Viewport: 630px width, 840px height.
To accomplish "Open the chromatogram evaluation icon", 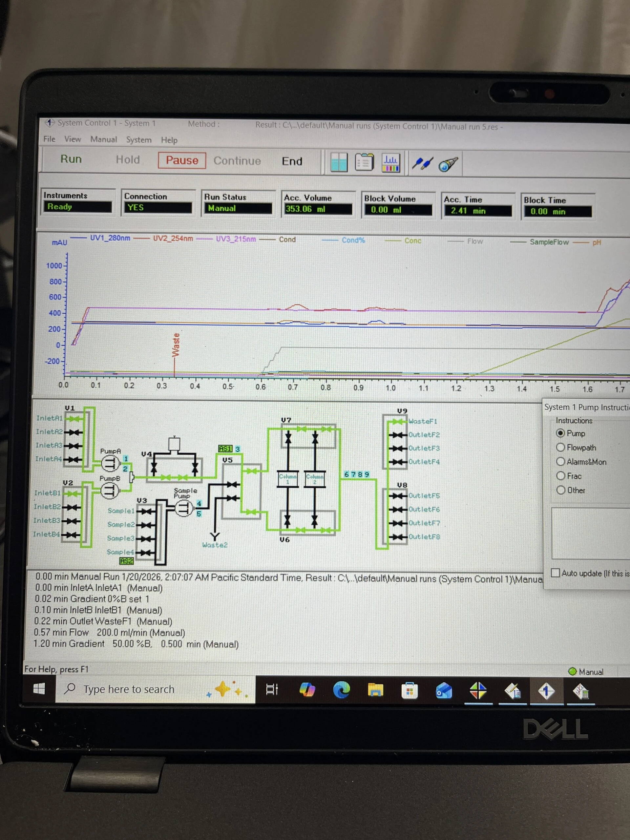I will pos(391,163).
